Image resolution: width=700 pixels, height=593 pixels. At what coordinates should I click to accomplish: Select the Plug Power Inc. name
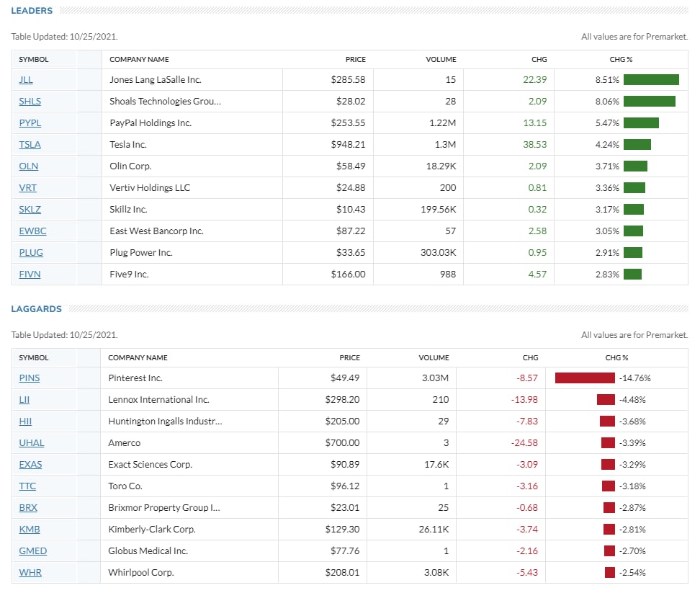(x=140, y=253)
